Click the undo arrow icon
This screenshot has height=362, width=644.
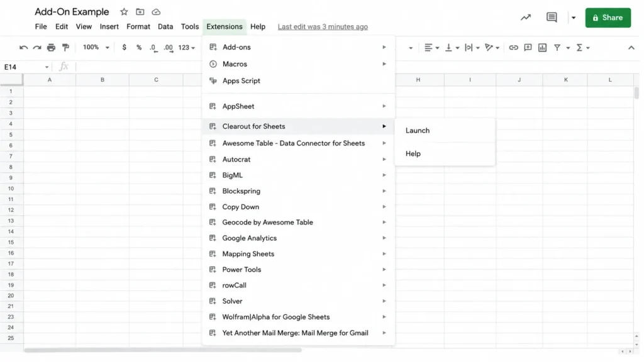pos(23,48)
